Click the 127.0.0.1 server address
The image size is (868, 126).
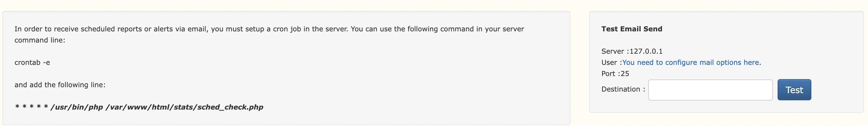646,51
